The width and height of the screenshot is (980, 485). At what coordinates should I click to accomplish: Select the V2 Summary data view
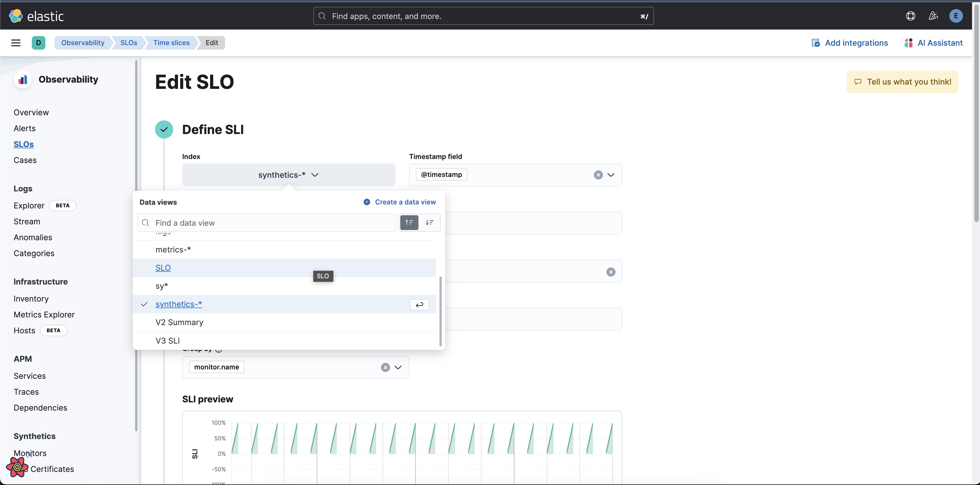point(284,323)
